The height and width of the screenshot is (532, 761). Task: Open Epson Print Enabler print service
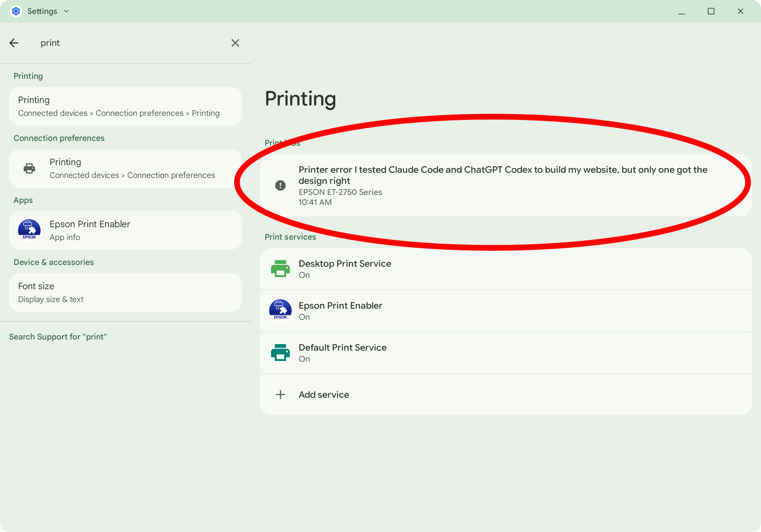pos(506,311)
